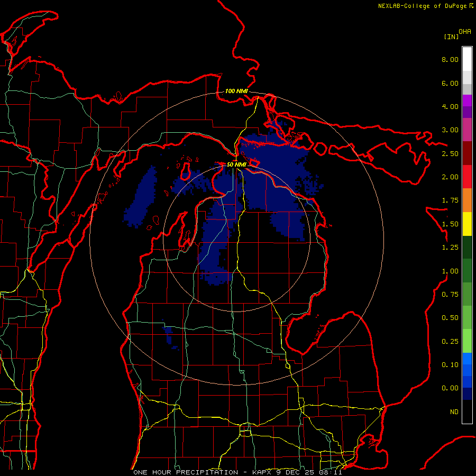Click the 8.00 scale value label
The image size is (476, 476).
[x=450, y=59]
